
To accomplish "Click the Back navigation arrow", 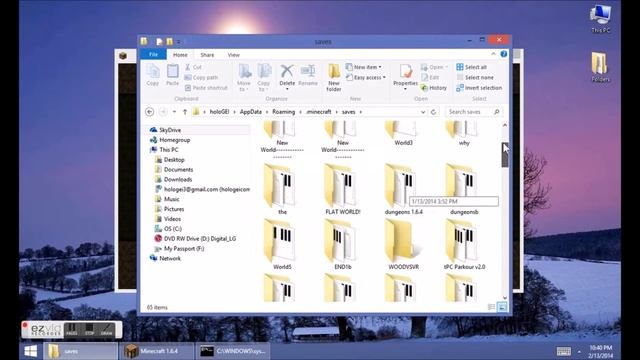I will 150,112.
